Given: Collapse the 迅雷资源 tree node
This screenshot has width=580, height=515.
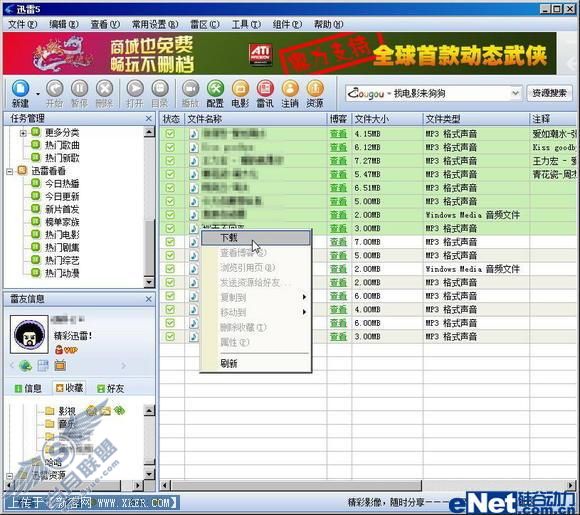Looking at the screenshot, I should (10, 476).
